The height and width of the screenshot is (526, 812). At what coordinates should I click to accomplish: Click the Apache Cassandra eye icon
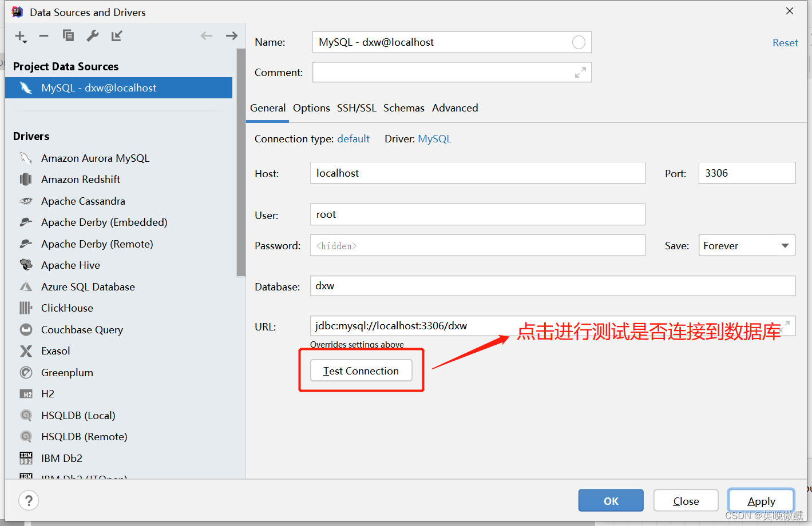[x=26, y=201]
